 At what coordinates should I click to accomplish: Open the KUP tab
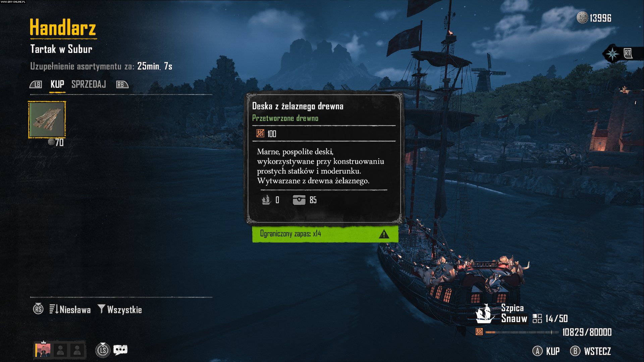57,84
